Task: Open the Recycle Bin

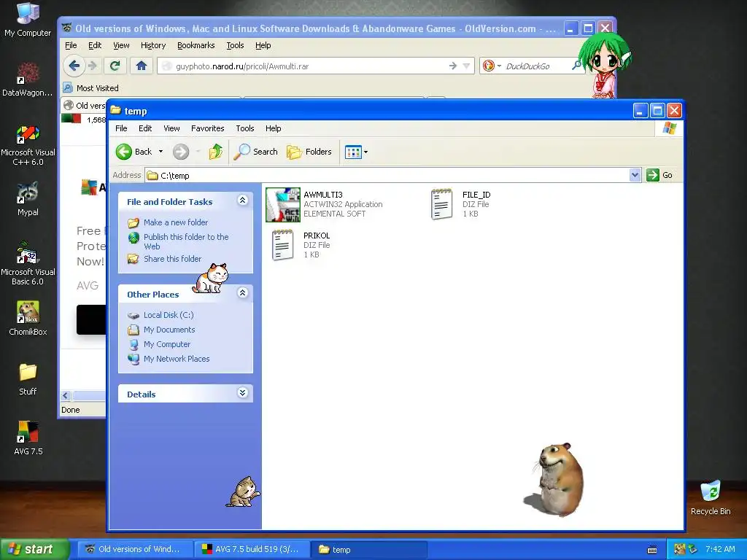Action: (711, 498)
